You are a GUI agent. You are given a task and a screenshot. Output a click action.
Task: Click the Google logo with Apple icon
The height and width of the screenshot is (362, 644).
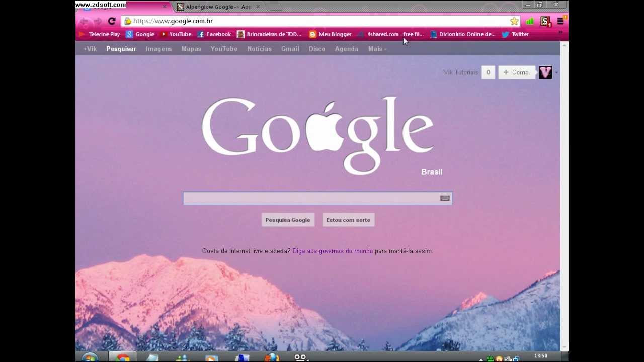tap(318, 136)
